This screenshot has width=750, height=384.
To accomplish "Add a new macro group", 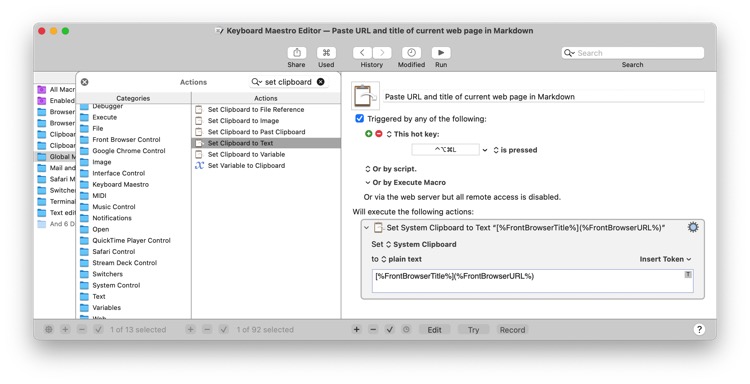I will (66, 329).
